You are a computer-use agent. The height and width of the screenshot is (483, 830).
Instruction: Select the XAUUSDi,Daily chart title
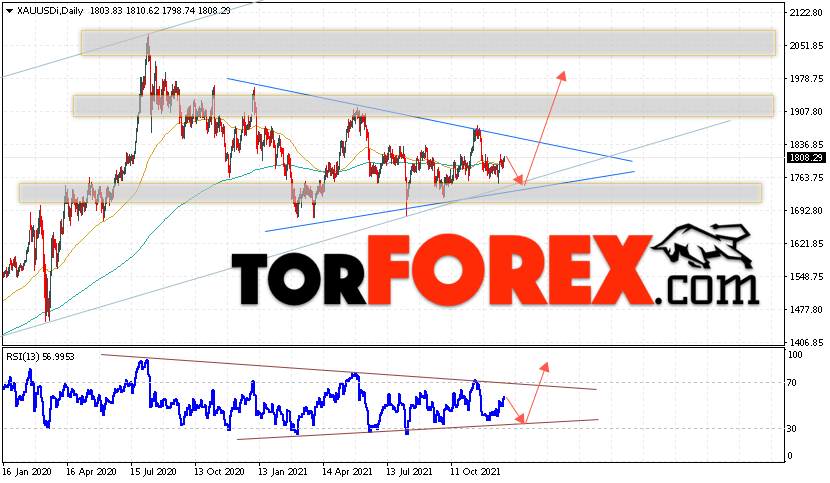pyautogui.click(x=50, y=11)
